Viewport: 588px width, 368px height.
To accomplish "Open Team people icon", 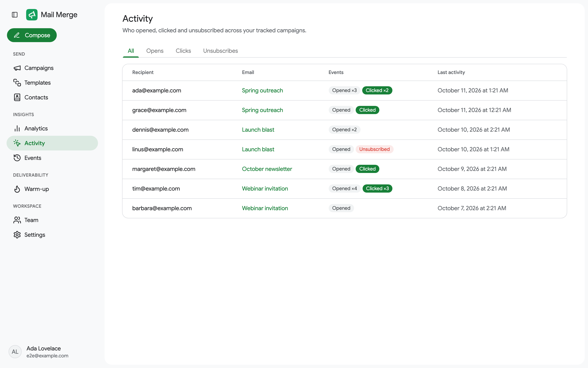I will coord(17,220).
